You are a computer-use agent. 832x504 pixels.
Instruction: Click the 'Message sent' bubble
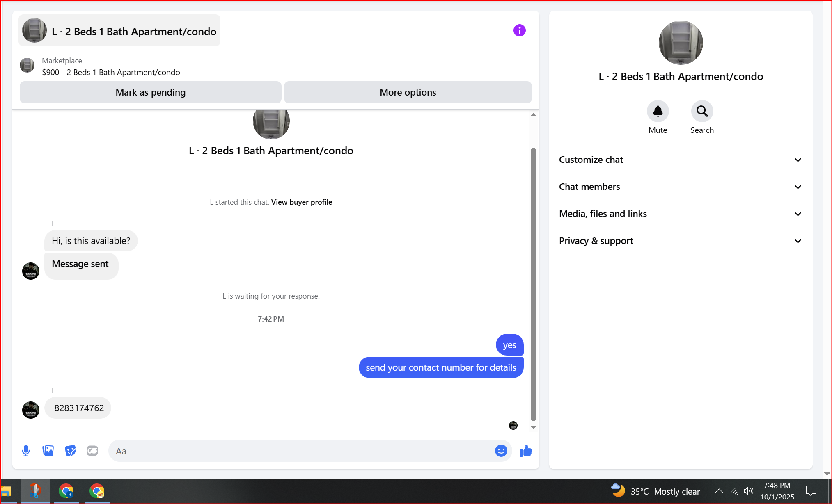pos(81,266)
